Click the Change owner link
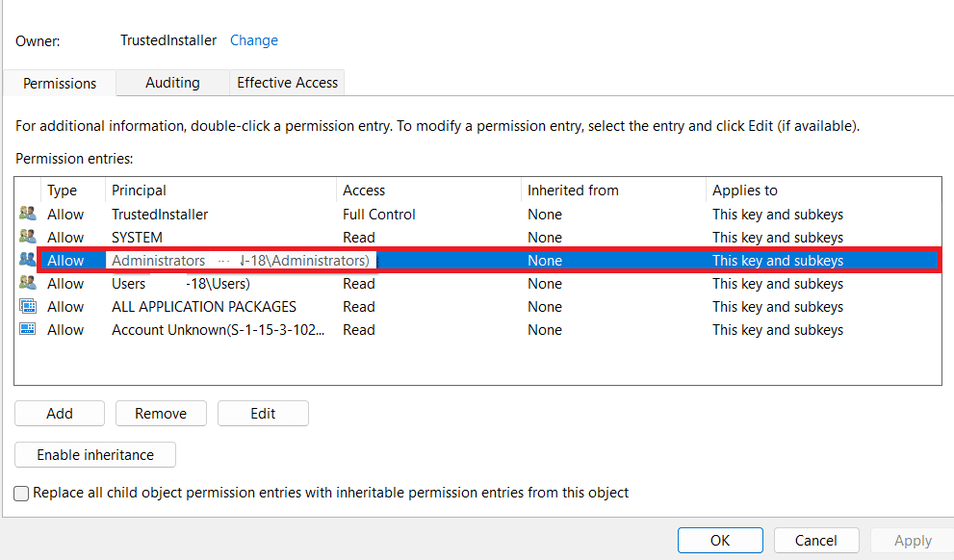The width and height of the screenshot is (954, 560). (253, 40)
